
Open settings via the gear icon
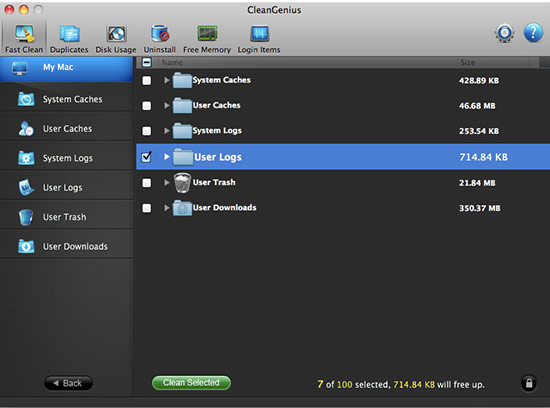click(504, 33)
